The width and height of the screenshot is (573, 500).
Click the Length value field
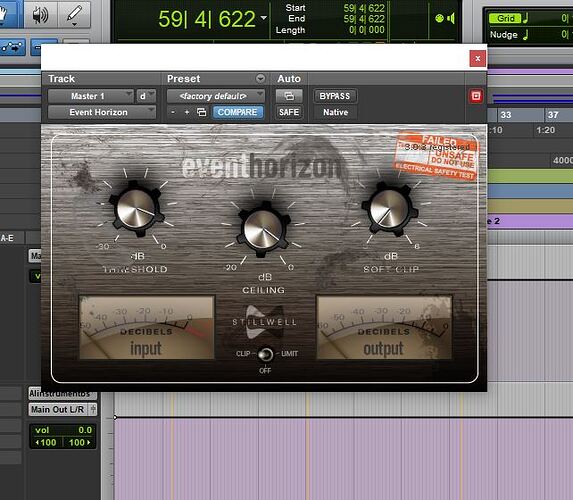(x=366, y=30)
